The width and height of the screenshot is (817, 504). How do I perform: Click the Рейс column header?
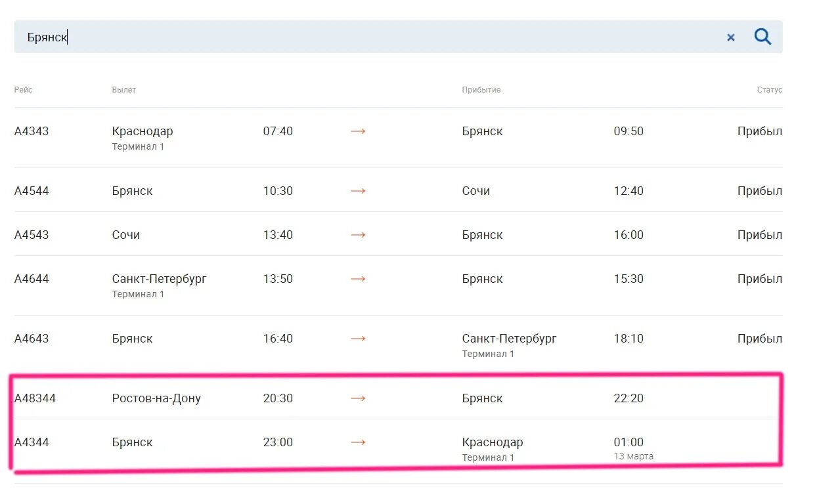(23, 90)
